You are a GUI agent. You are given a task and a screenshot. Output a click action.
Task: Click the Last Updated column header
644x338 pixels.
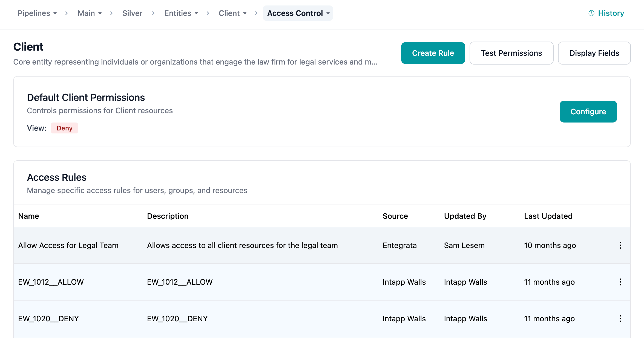(x=548, y=216)
